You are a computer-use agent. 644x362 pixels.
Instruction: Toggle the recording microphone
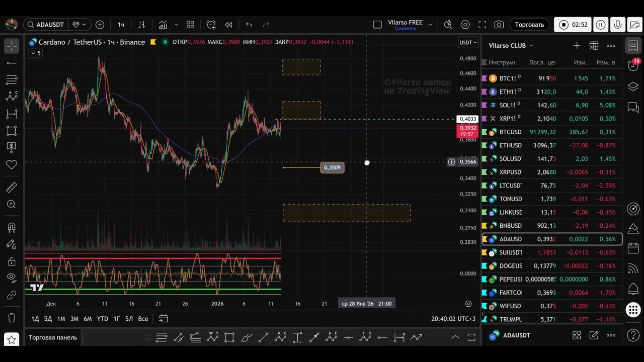coord(618,25)
